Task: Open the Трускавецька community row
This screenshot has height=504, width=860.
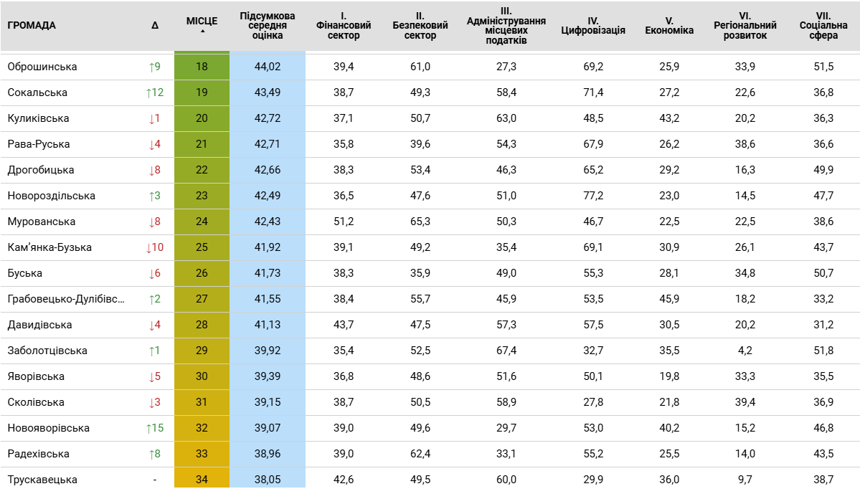Action: (42, 480)
